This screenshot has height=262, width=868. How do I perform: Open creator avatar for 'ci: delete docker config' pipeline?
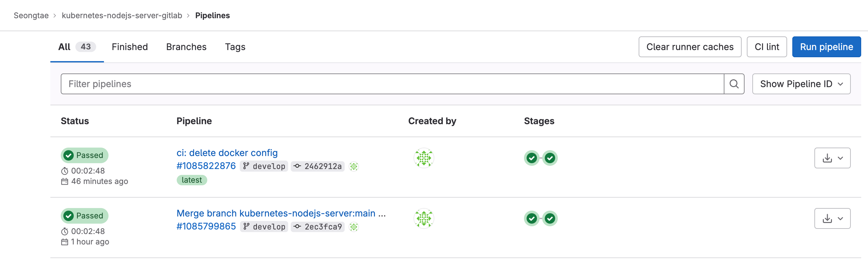tap(424, 158)
